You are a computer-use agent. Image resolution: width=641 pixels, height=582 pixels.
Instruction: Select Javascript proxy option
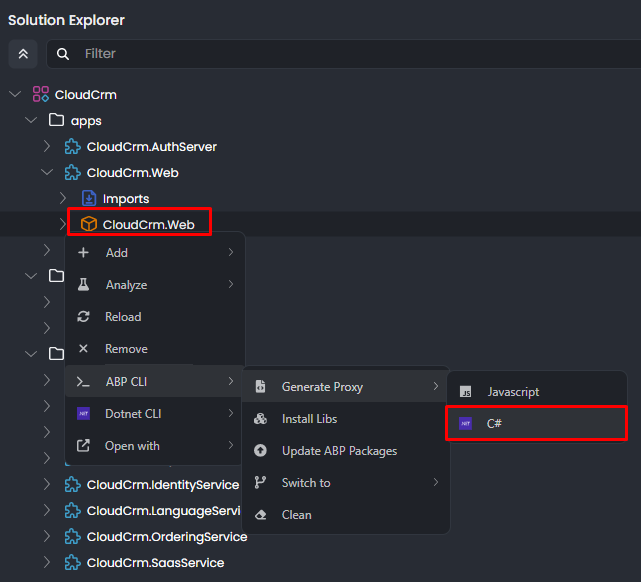point(513,392)
